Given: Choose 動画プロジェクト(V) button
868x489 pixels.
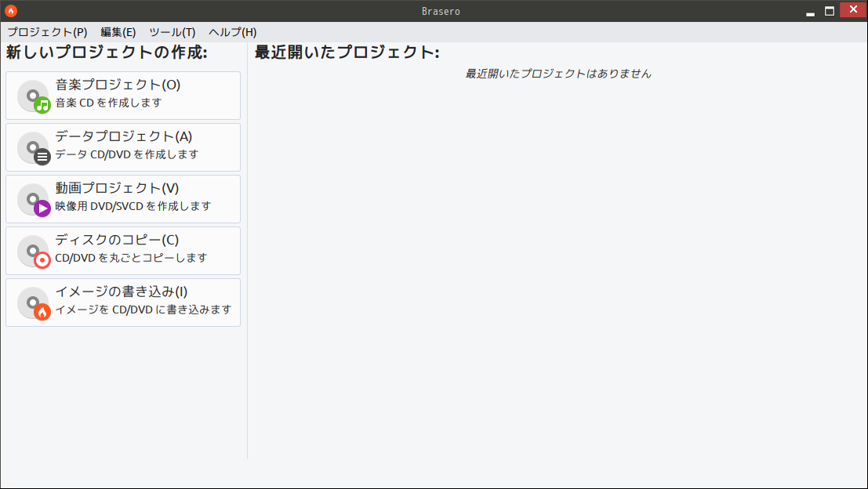Looking at the screenshot, I should [x=123, y=199].
